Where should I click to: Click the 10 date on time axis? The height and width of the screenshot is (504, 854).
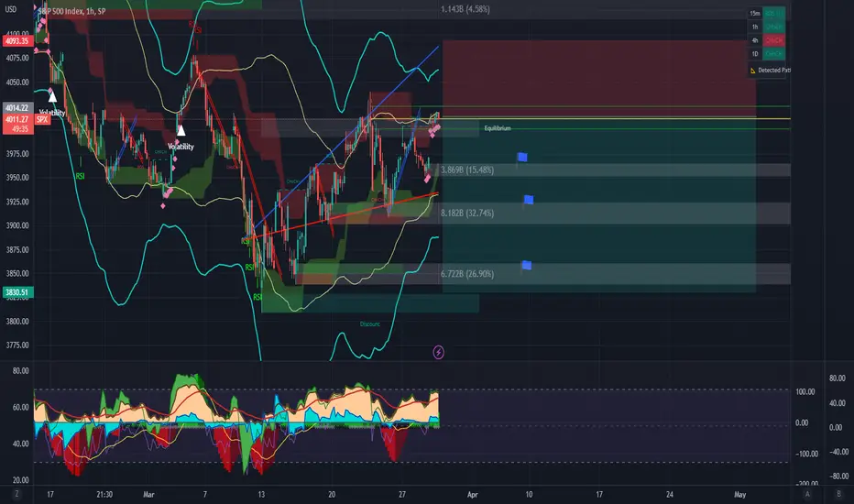click(529, 495)
